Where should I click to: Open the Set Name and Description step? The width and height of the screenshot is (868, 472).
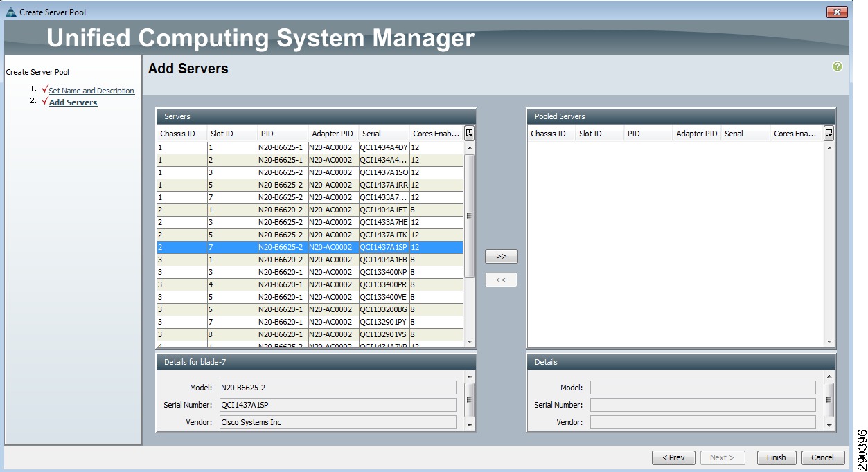point(91,91)
